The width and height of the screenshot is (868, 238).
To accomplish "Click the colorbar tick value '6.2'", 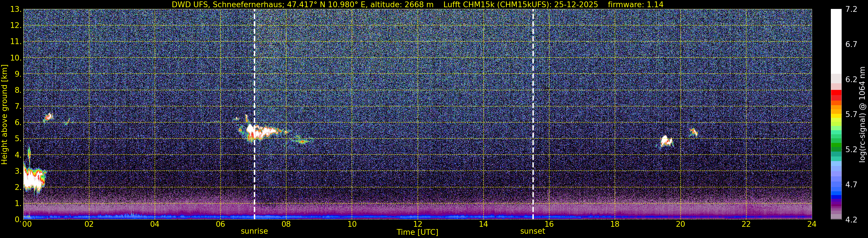I will (851, 80).
